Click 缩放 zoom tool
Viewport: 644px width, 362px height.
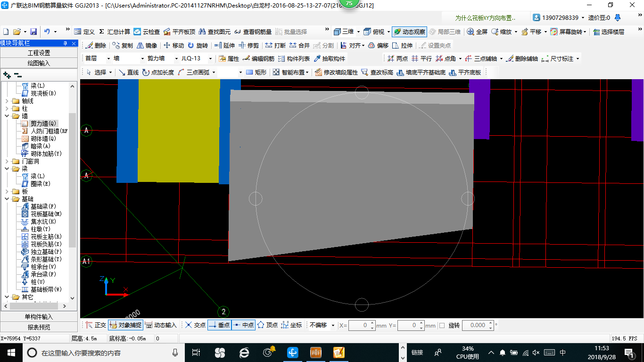pyautogui.click(x=502, y=32)
